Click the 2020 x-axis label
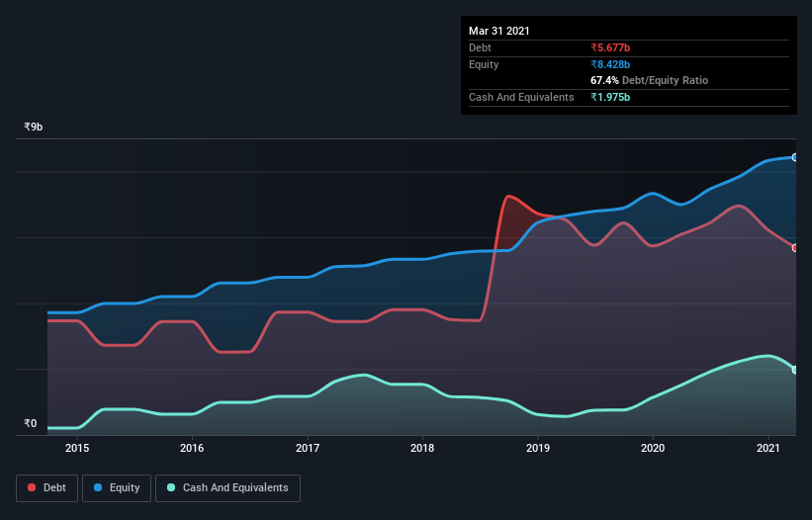Image resolution: width=812 pixels, height=520 pixels. [x=653, y=448]
